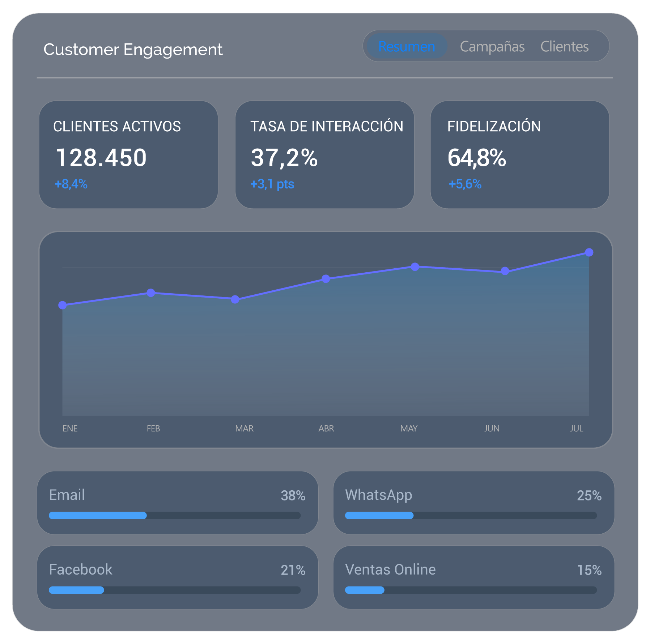Click the Facebook channel label
Screen dimensions: 650x644
(81, 570)
